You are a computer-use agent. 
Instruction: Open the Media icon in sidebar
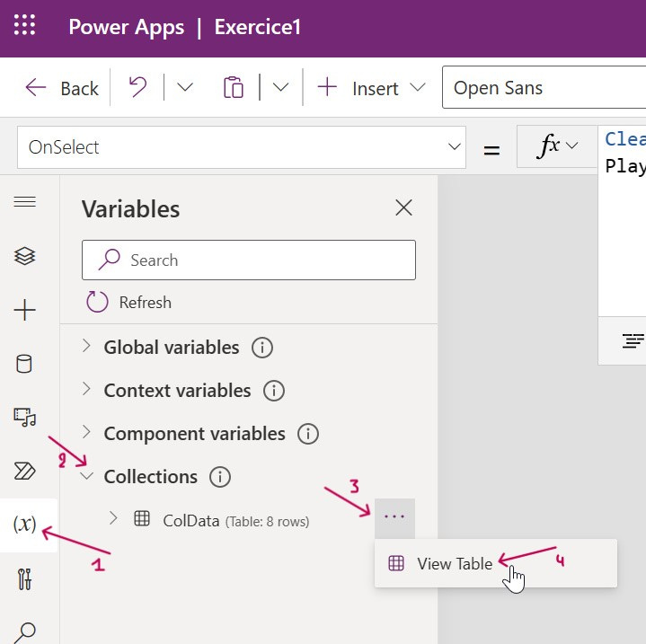click(25, 417)
